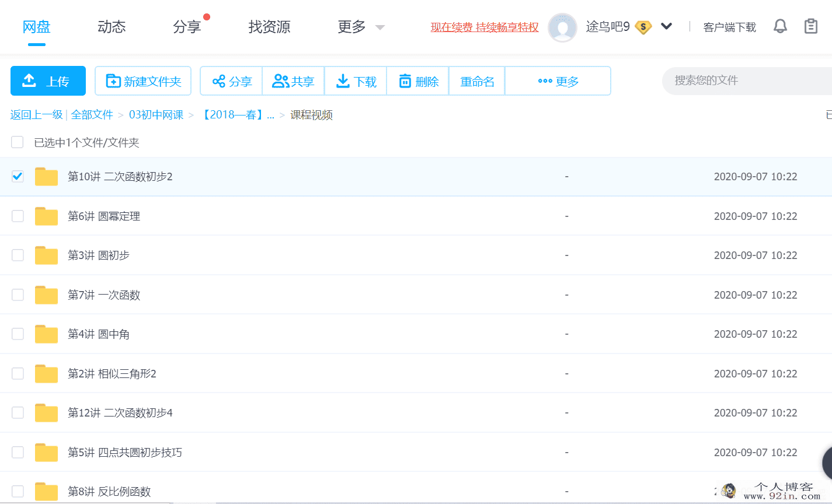Screen dimensions: 832x504
Task: Open folder name 第2讲 相似三角形2
Action: coord(112,373)
